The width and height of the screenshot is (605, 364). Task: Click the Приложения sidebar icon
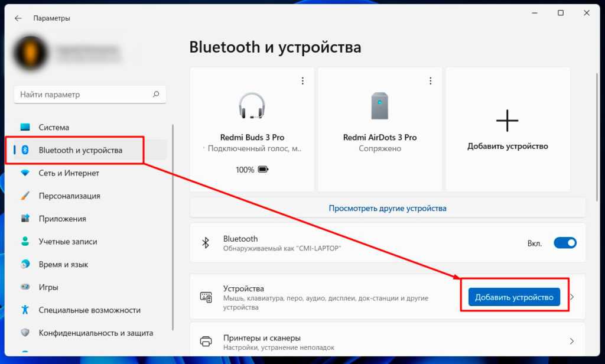click(x=25, y=219)
